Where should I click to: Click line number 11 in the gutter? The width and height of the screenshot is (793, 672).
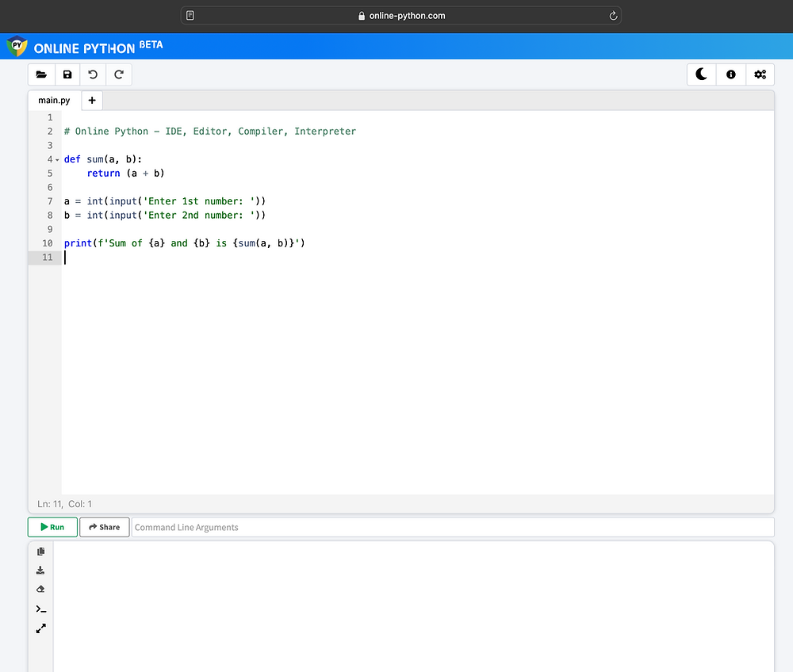(x=48, y=258)
